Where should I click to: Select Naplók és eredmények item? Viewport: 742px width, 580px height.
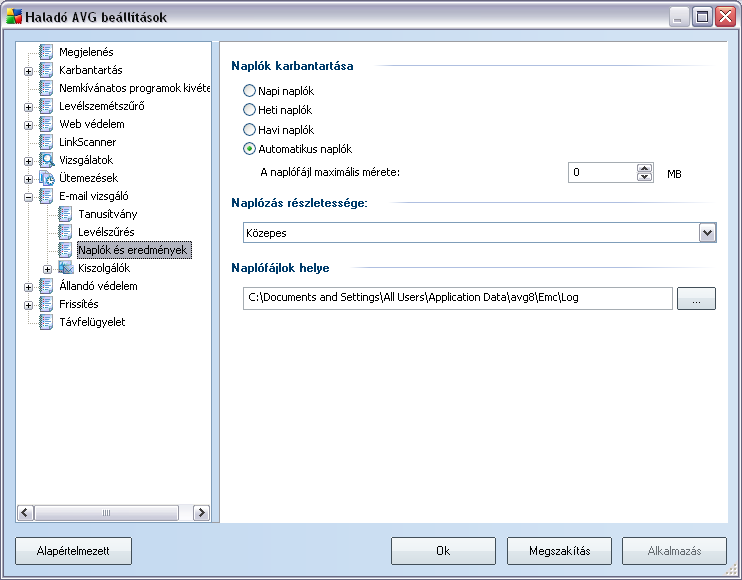[132, 250]
